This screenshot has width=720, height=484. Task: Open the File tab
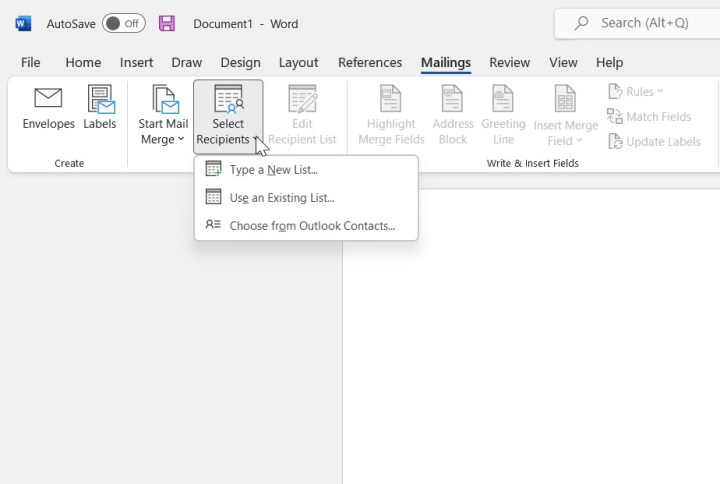31,62
